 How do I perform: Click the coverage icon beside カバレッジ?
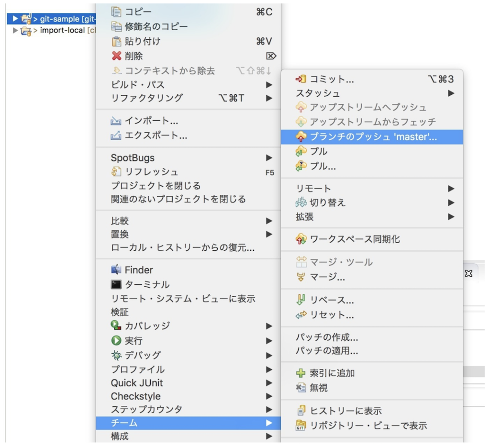tap(116, 325)
